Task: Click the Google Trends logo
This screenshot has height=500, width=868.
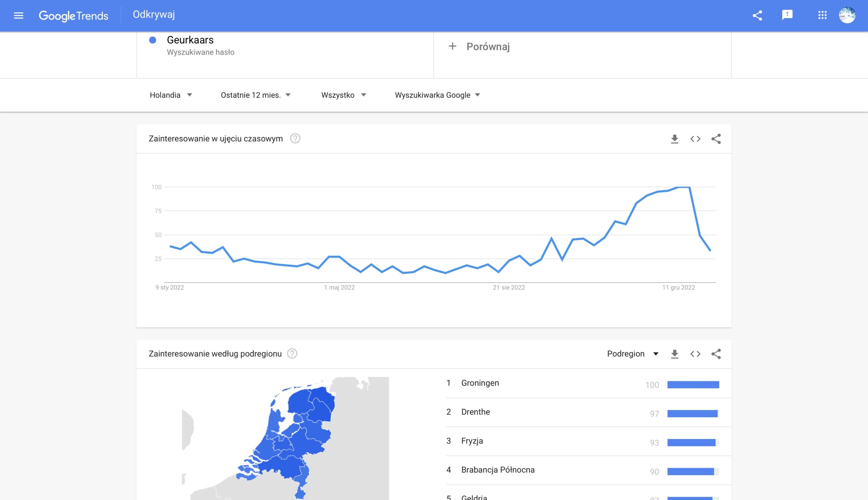Action: (74, 16)
